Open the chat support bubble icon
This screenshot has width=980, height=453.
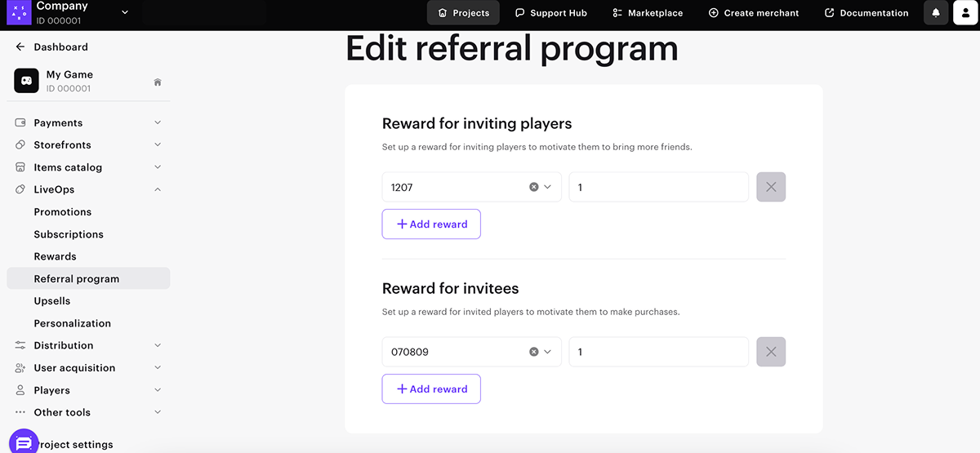point(24,443)
